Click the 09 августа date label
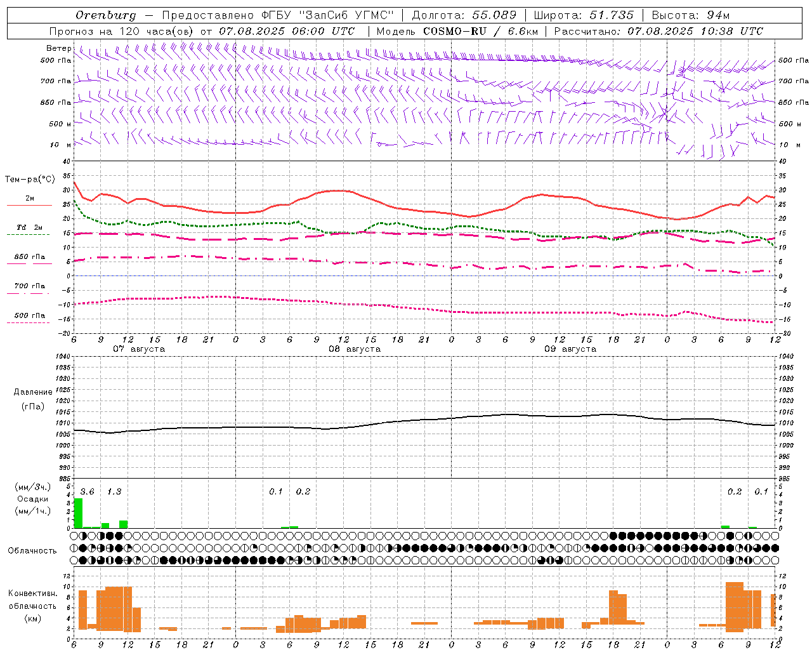The width and height of the screenshot is (812, 650). point(570,349)
